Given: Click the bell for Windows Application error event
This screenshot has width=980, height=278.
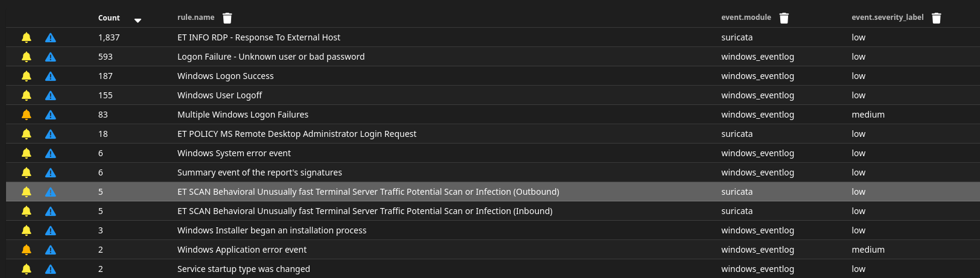Looking at the screenshot, I should click(x=27, y=250).
